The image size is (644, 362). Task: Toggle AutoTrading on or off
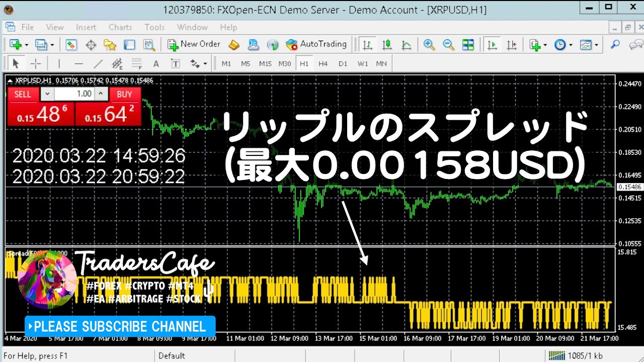click(x=316, y=44)
